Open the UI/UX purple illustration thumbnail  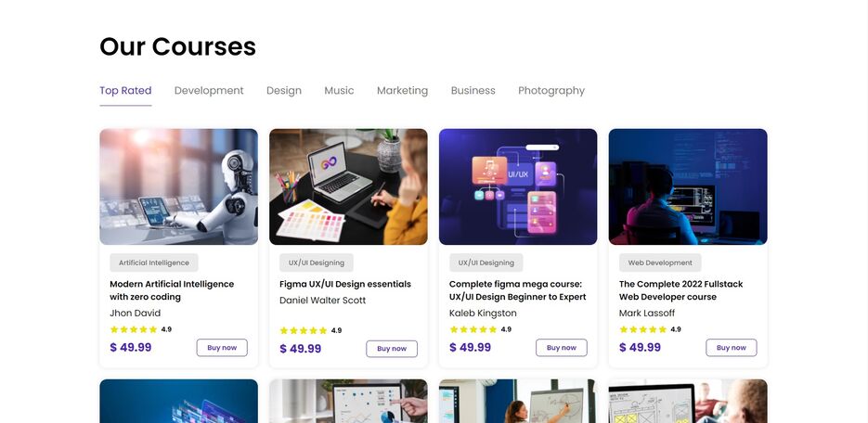pyautogui.click(x=518, y=186)
